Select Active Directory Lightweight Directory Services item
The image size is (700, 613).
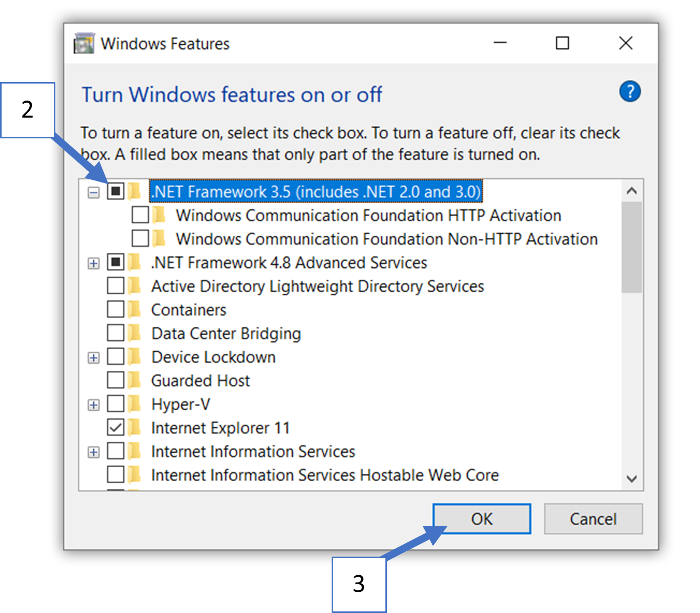click(x=317, y=286)
